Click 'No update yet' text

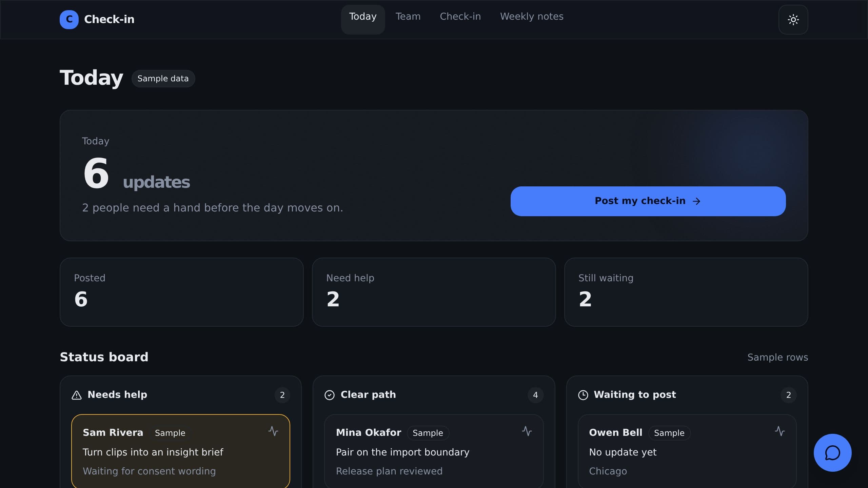(x=623, y=452)
